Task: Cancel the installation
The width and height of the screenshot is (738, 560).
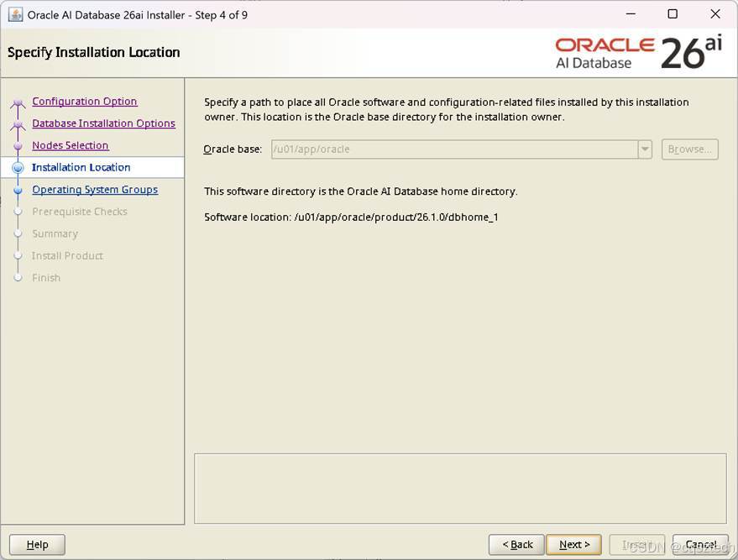Action: pyautogui.click(x=700, y=545)
